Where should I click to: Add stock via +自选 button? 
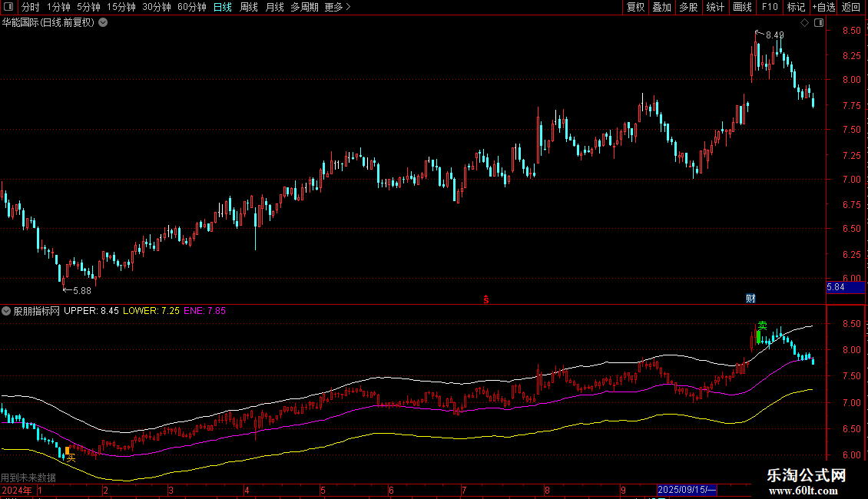tap(822, 8)
